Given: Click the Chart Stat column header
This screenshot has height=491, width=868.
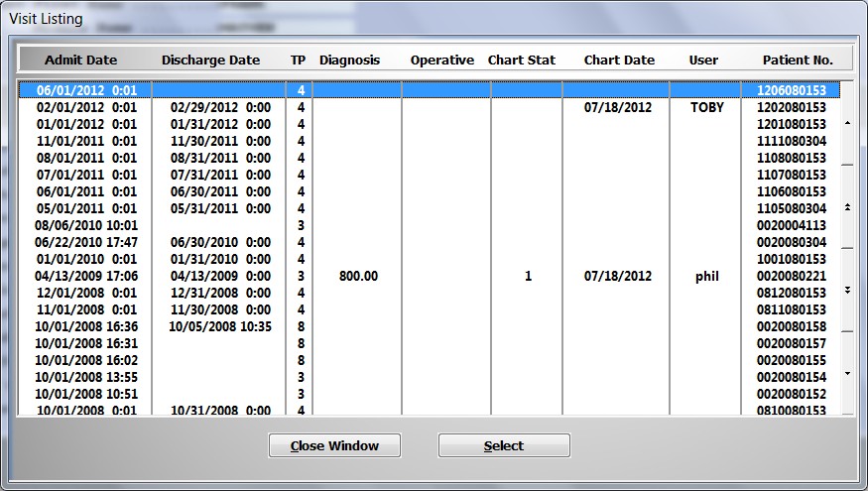Looking at the screenshot, I should [522, 60].
